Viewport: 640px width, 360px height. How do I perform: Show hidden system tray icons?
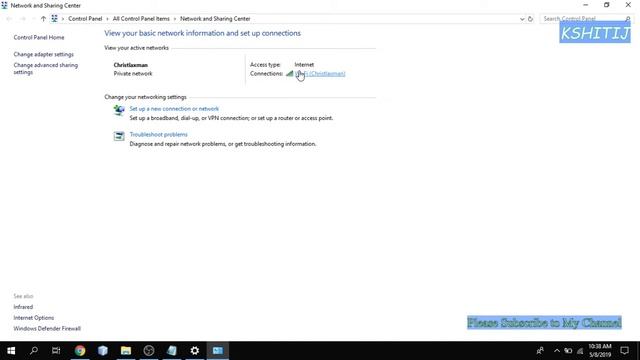557,351
